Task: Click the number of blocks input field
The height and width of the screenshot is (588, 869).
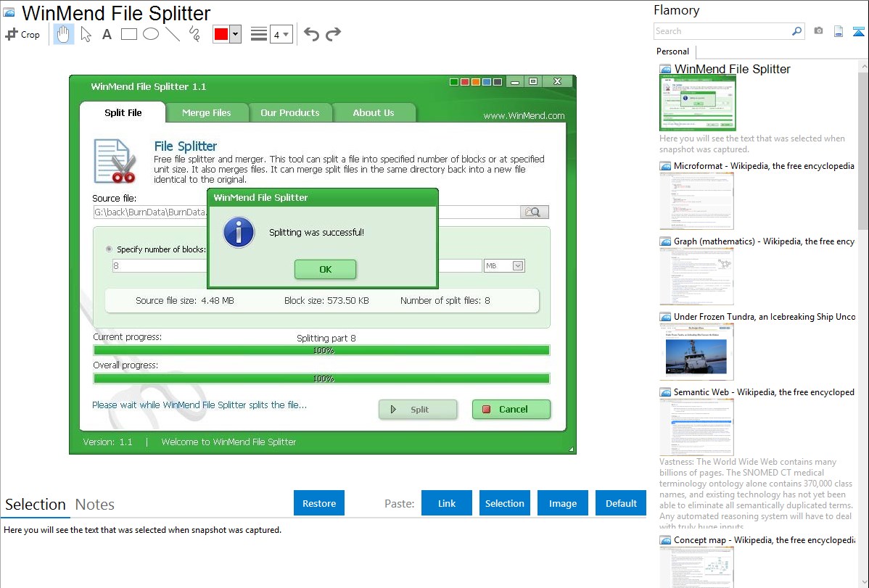Action: (159, 266)
